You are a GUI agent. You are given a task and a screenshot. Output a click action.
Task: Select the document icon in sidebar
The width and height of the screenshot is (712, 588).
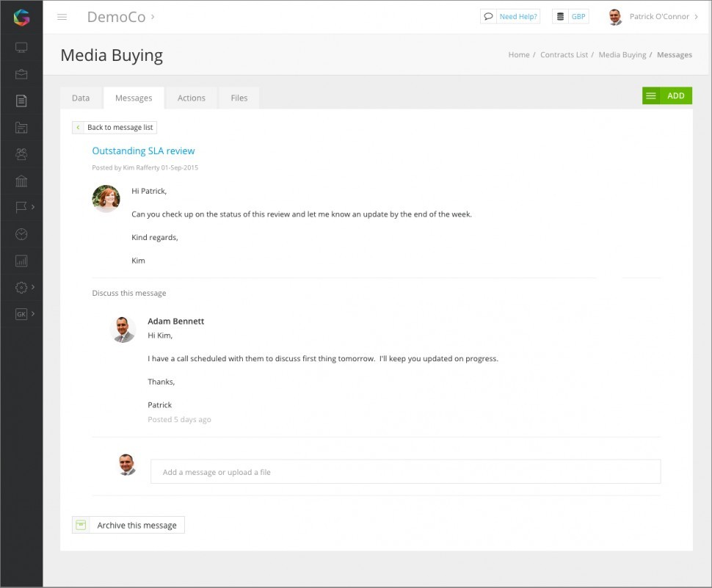pos(21,101)
